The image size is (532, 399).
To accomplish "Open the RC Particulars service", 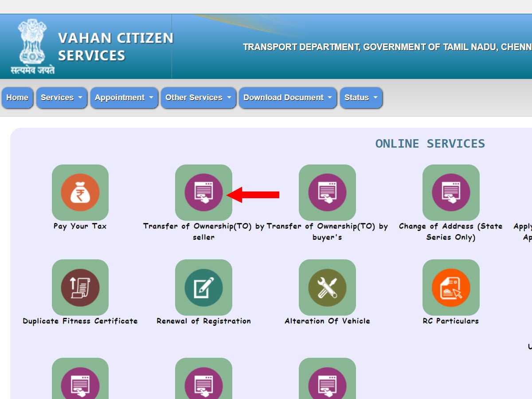I will [x=451, y=287].
